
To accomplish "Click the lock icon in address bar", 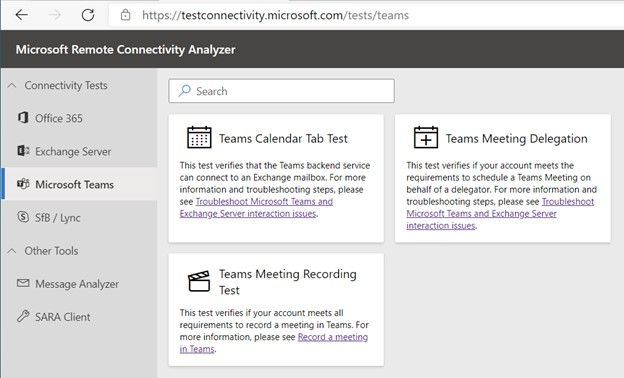I will [125, 15].
